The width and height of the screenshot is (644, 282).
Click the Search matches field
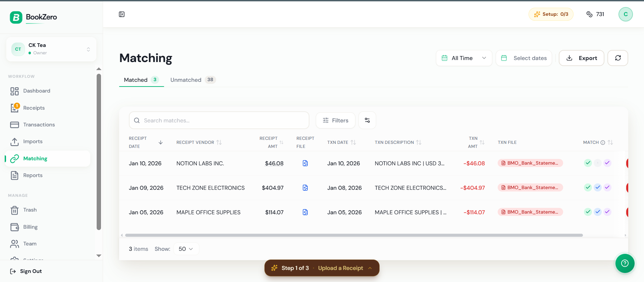[x=219, y=120]
